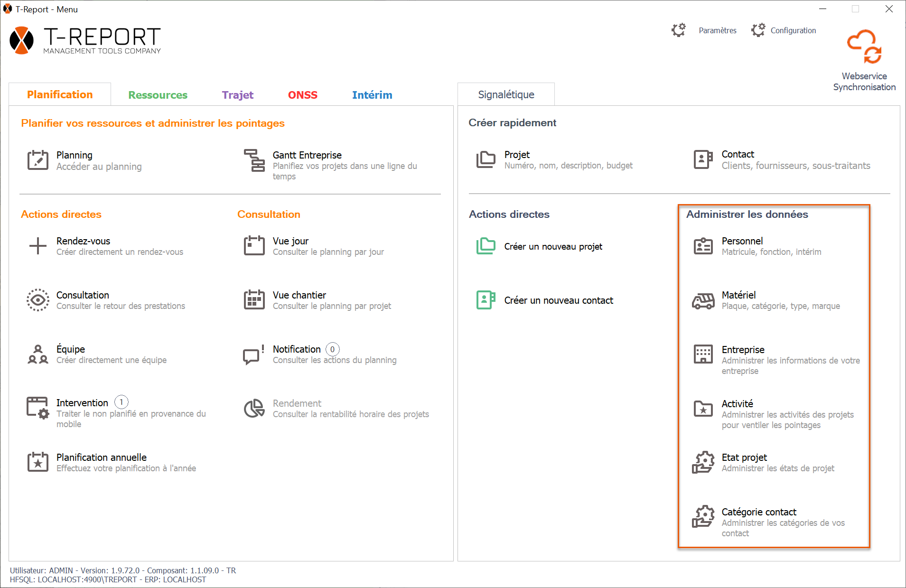
Task: Click the Planning calendar icon
Action: [x=38, y=160]
